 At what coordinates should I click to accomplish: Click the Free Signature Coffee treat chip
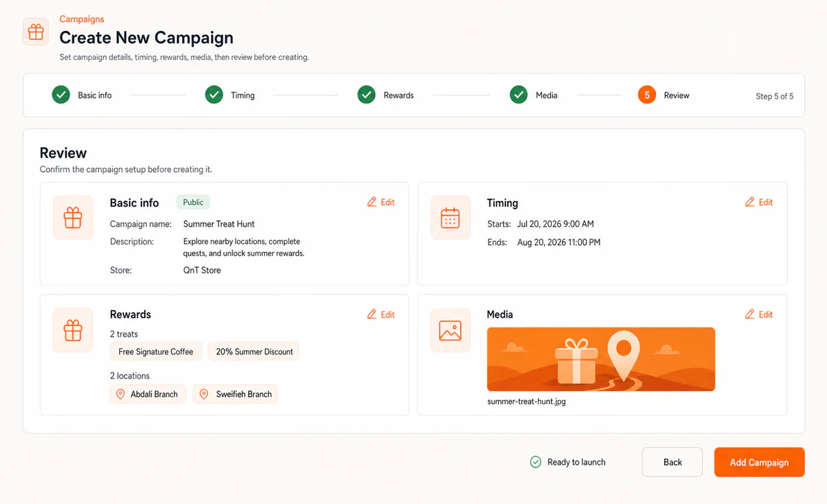point(156,351)
